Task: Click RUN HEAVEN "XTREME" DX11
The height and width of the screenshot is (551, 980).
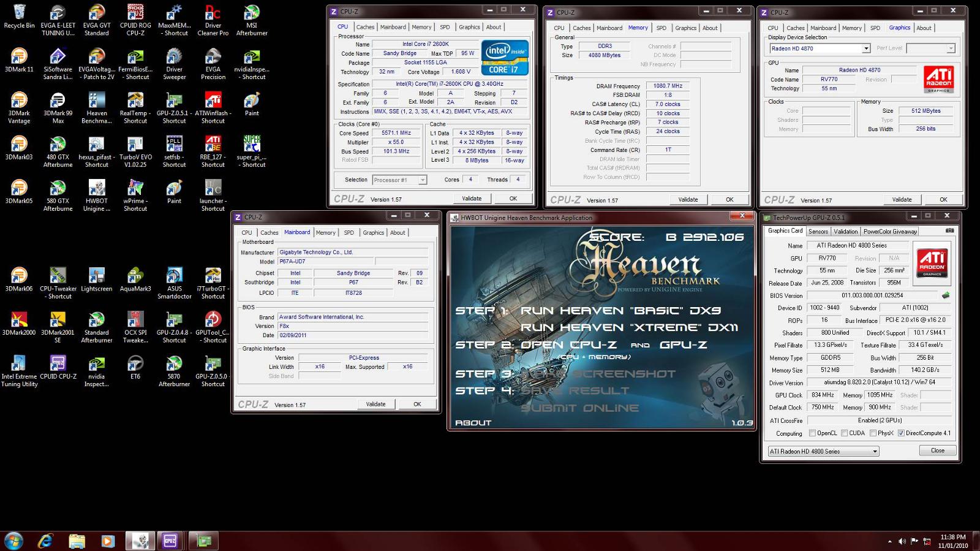Action: click(629, 327)
